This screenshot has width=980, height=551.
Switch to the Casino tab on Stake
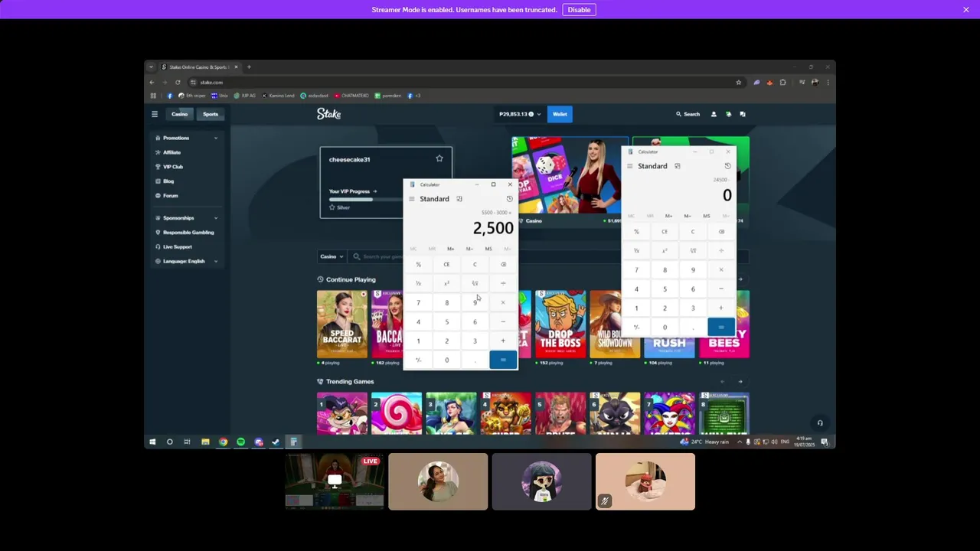tap(180, 114)
